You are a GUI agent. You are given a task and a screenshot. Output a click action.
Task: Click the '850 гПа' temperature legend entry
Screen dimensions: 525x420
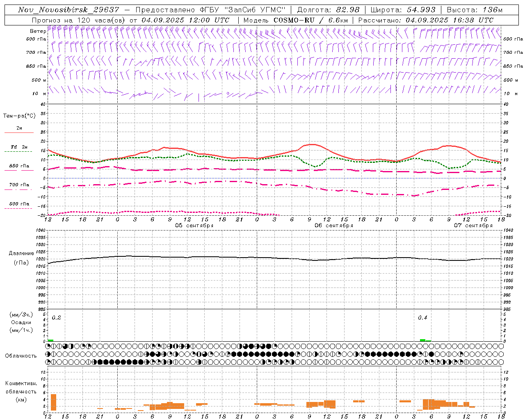(x=19, y=166)
